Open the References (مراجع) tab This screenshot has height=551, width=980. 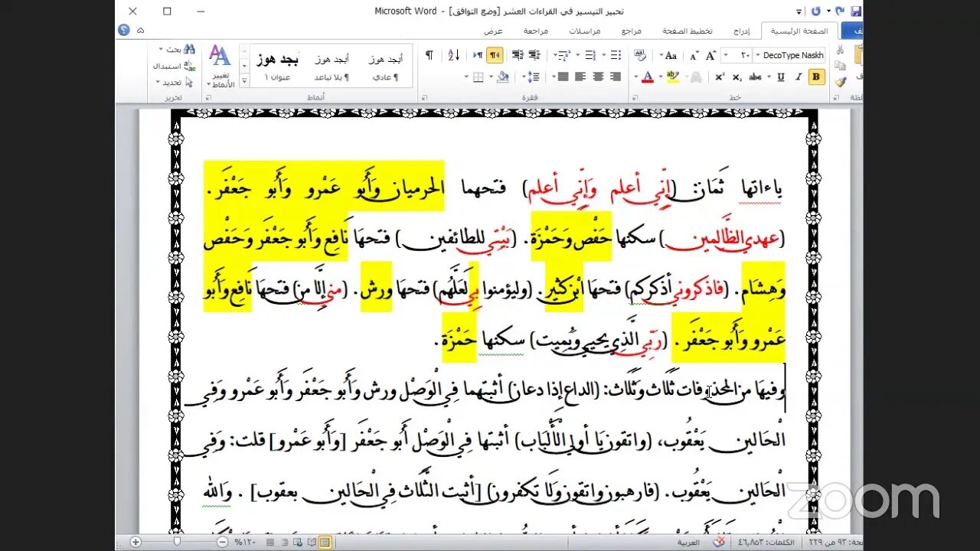pos(631,31)
